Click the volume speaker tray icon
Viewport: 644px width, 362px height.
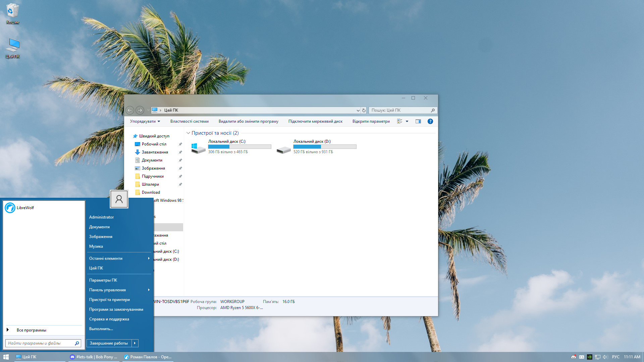tap(605, 357)
